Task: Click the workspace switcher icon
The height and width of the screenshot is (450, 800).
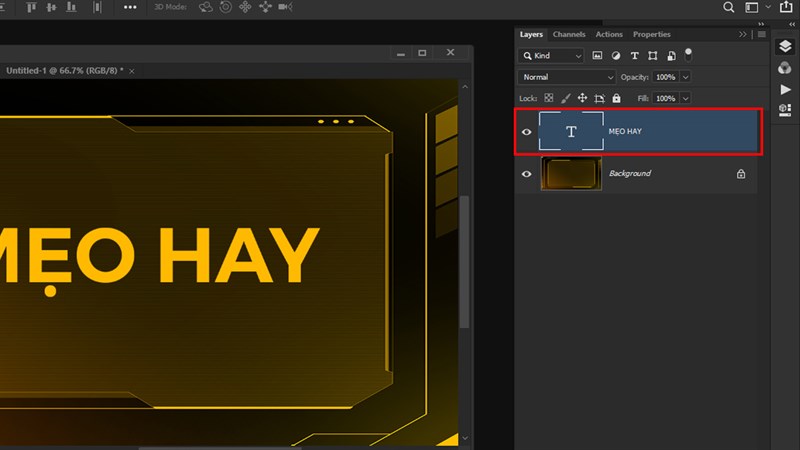Action: point(752,7)
